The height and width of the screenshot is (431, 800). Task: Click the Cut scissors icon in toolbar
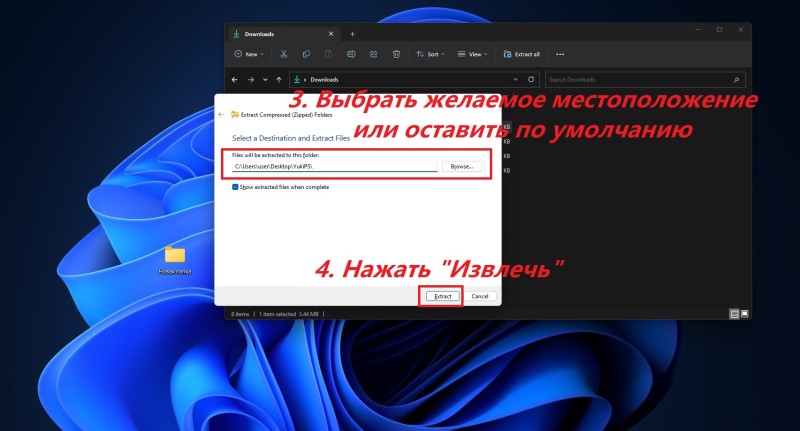tap(284, 54)
